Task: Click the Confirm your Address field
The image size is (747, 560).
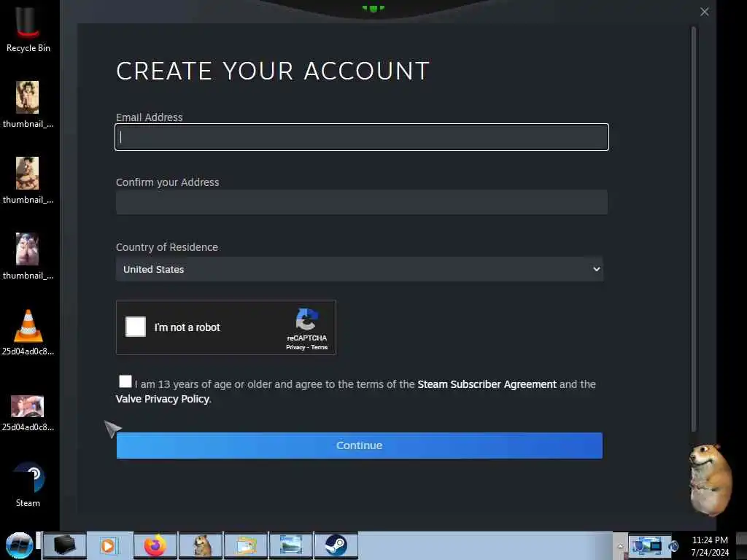Action: click(x=362, y=202)
